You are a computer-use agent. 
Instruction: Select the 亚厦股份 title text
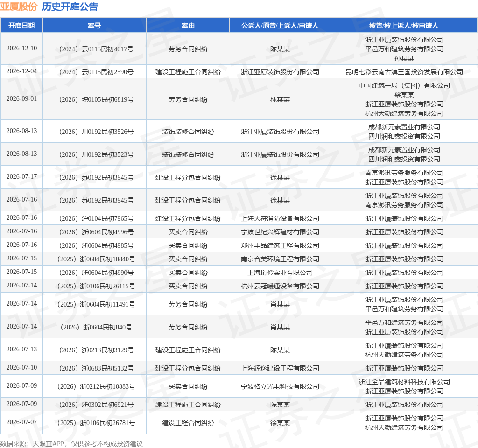pos(19,7)
